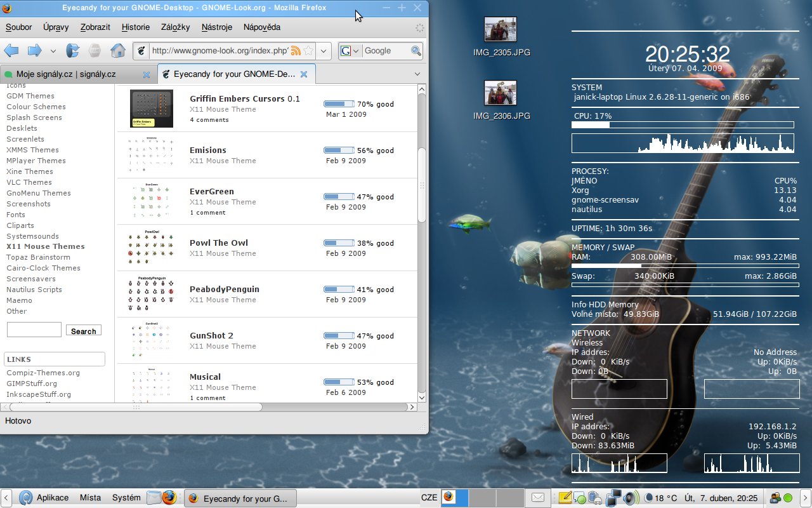Open the Systém panel menu
This screenshot has width=812, height=508.
126,498
